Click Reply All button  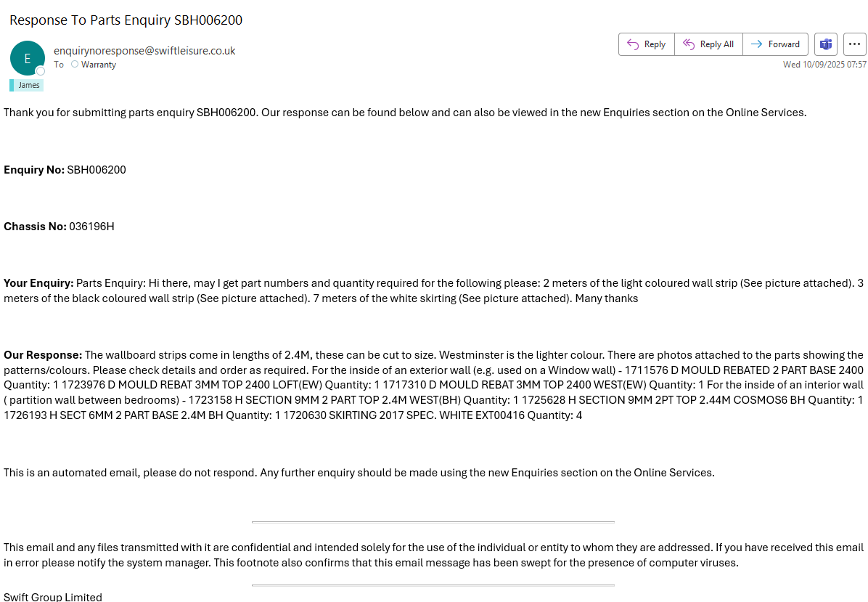click(x=708, y=44)
